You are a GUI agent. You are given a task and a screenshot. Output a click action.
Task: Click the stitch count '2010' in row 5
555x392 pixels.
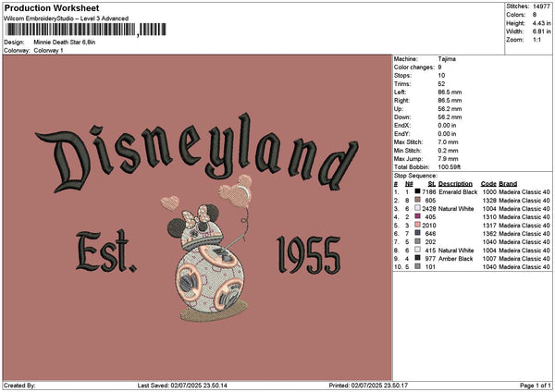click(x=429, y=226)
